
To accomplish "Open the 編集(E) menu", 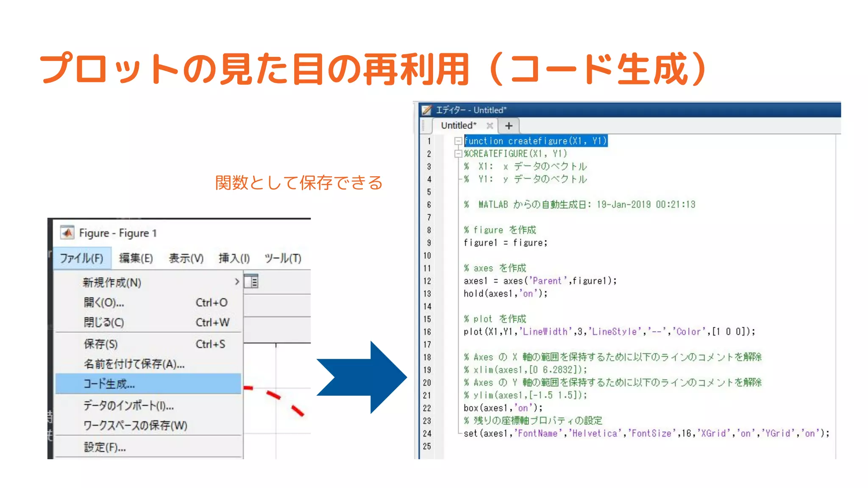I will click(x=136, y=258).
